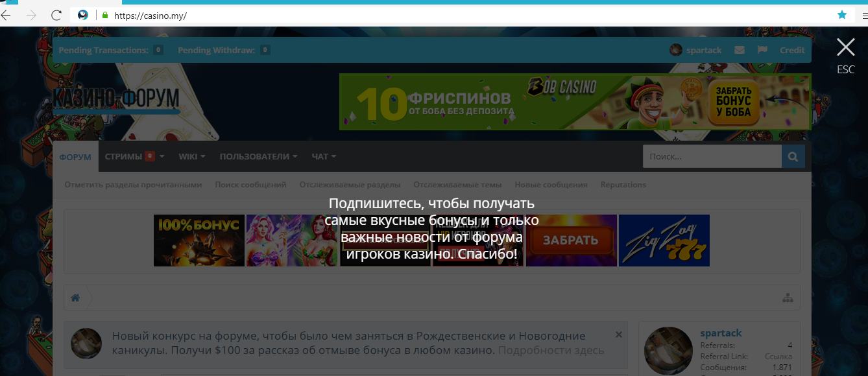This screenshot has width=868, height=376.
Task: Click the Pending Withdraw counter
Action: click(x=265, y=50)
